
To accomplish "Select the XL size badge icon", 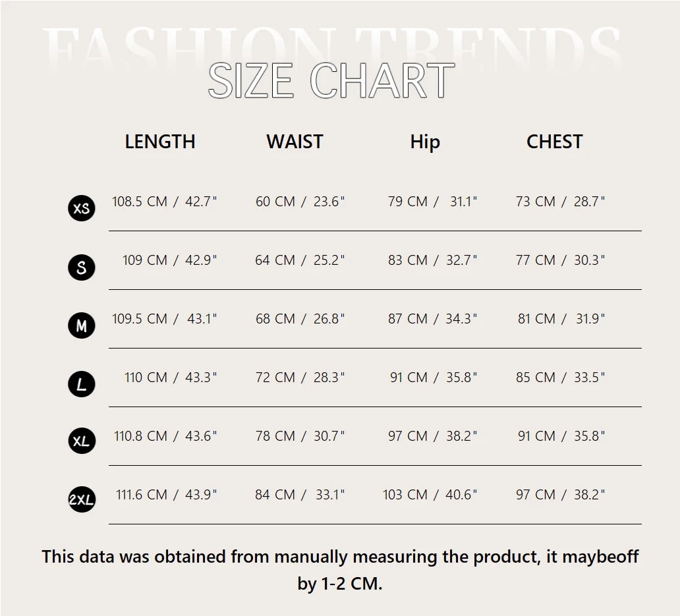I will 82,441.
